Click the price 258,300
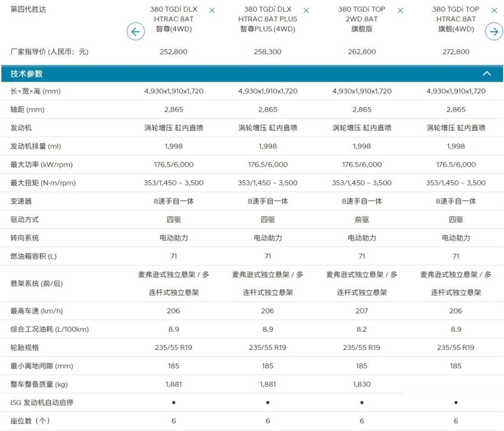This screenshot has width=504, height=431. pos(267,51)
